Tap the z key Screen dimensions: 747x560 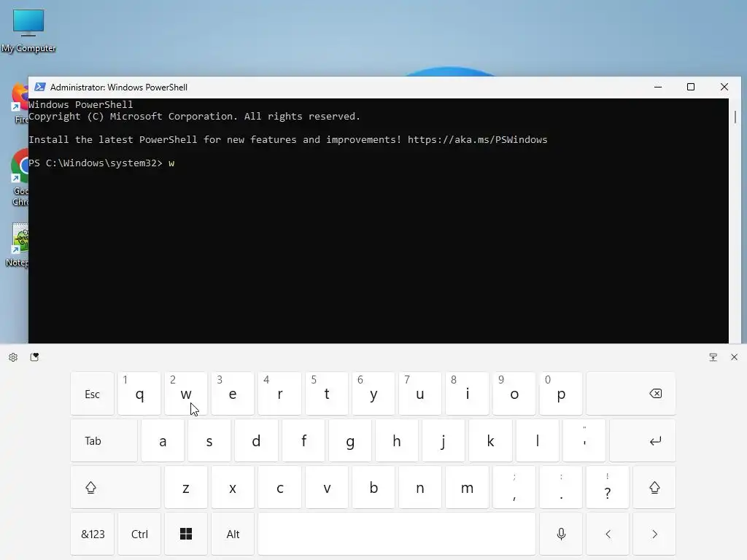tap(186, 488)
